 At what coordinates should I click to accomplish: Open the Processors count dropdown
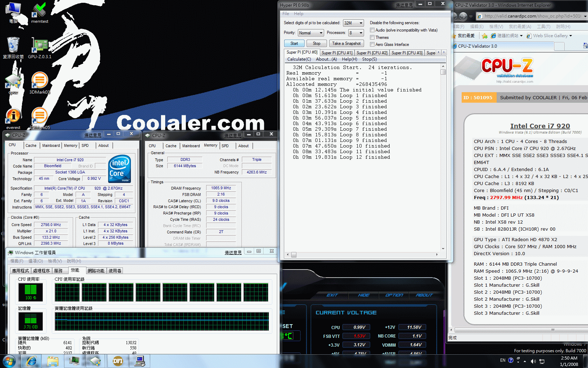[356, 33]
